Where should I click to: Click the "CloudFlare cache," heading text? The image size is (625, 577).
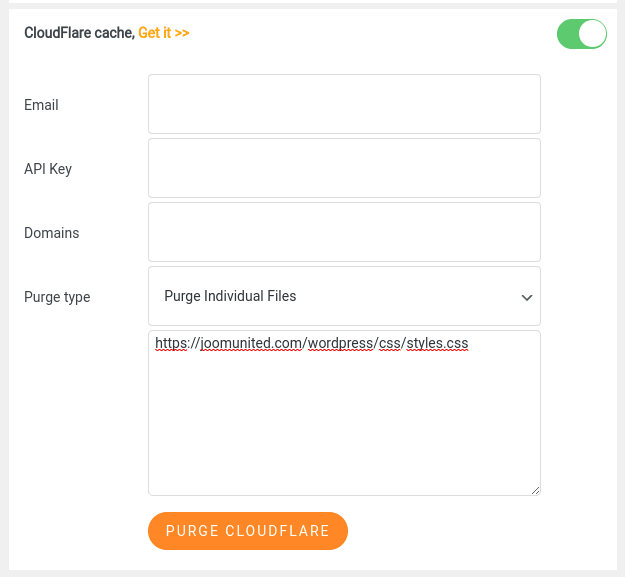pyautogui.click(x=79, y=33)
